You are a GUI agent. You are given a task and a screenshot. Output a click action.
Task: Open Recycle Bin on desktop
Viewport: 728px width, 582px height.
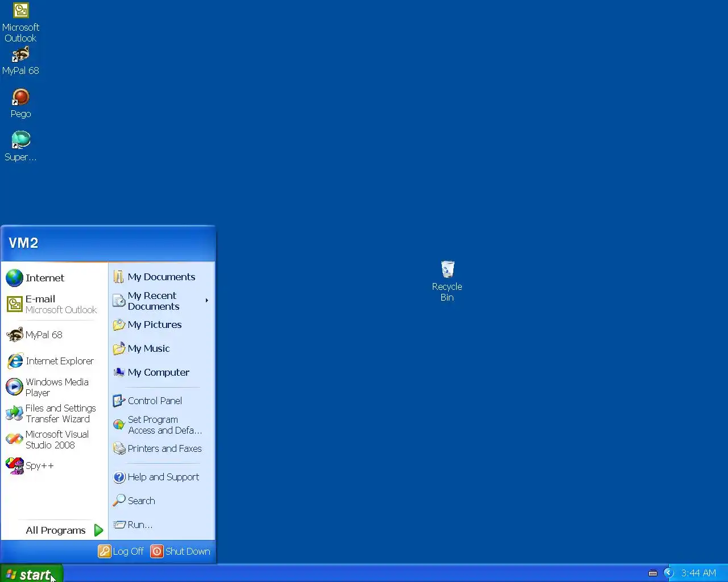(x=447, y=281)
